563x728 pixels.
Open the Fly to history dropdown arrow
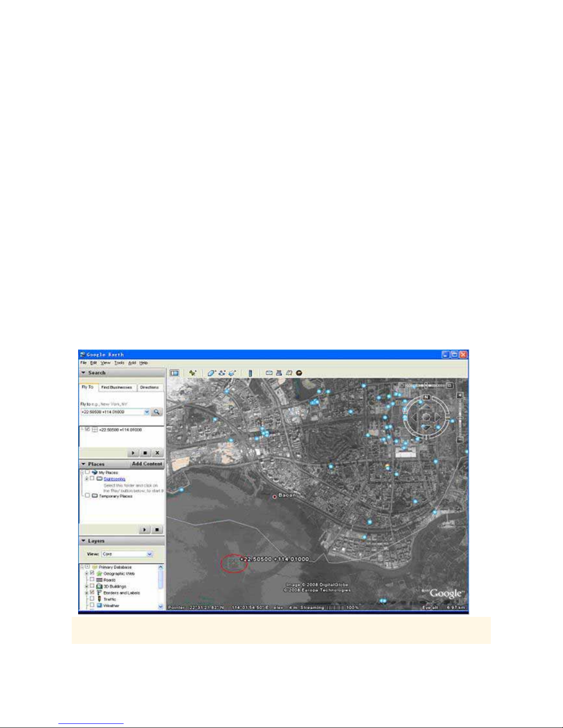tap(147, 412)
